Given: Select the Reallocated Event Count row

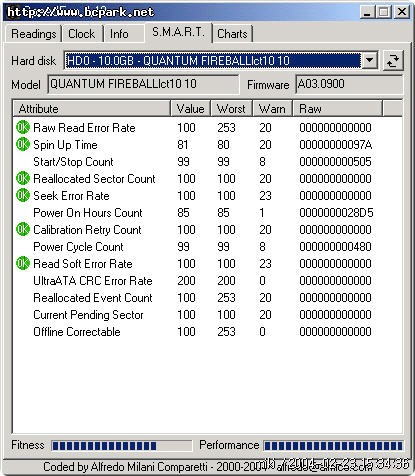Looking at the screenshot, I should [207, 298].
